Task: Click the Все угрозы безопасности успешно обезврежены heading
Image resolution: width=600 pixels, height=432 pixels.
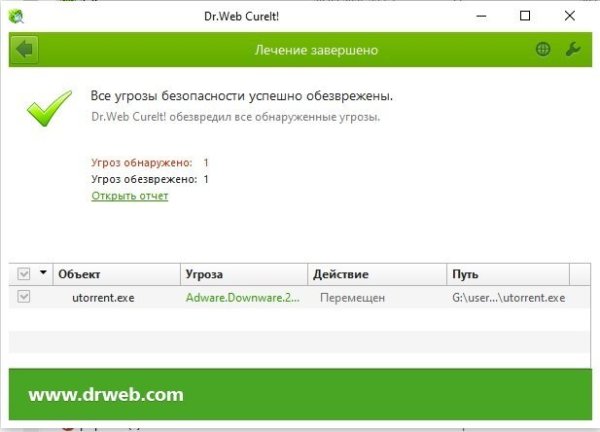Action: 242,96
